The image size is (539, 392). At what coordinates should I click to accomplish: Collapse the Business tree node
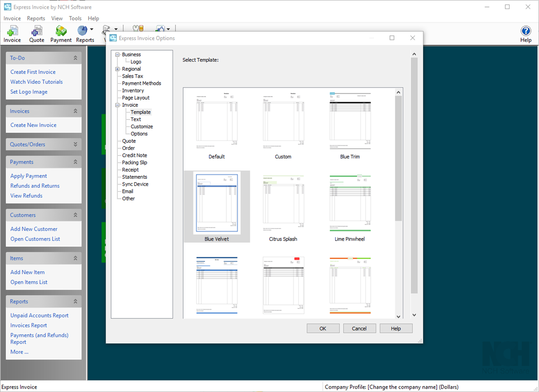[x=116, y=54]
